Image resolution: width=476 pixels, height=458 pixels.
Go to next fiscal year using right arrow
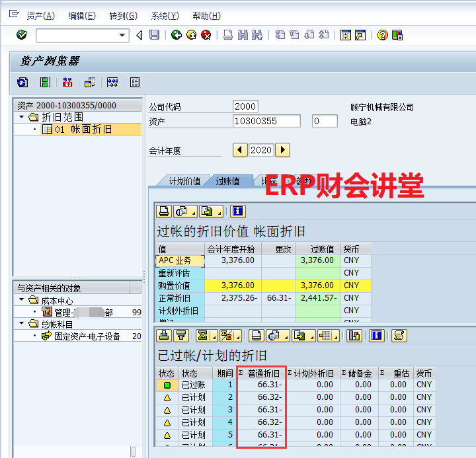(283, 150)
